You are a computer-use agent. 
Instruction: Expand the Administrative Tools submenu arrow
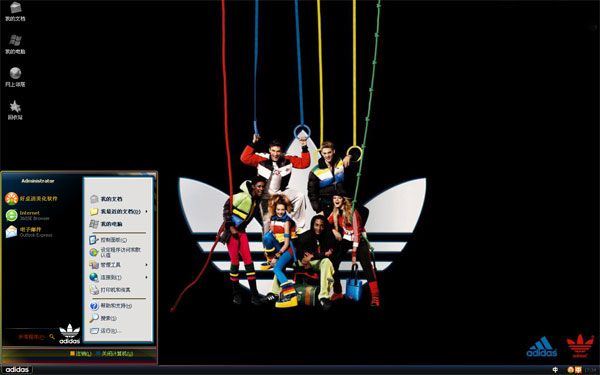point(146,265)
